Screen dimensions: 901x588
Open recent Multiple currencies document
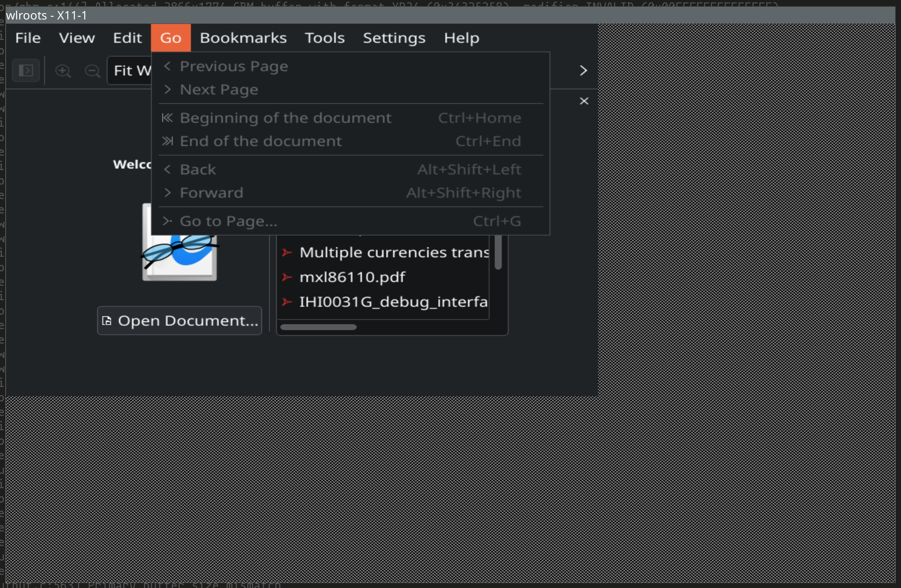(x=394, y=253)
